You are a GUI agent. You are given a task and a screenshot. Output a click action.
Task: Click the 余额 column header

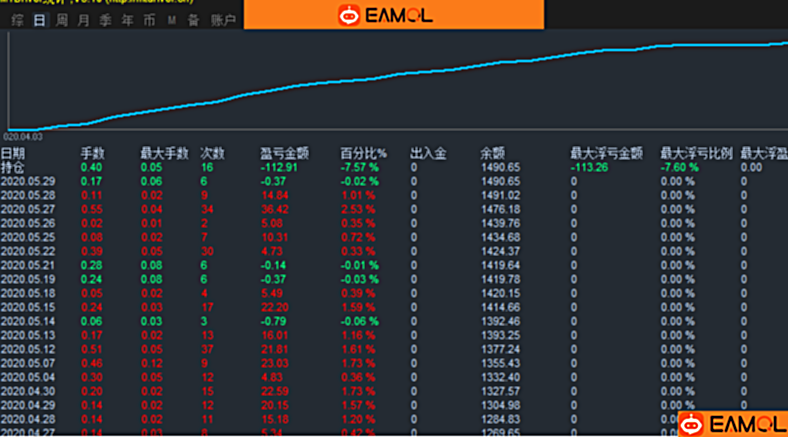click(x=492, y=153)
